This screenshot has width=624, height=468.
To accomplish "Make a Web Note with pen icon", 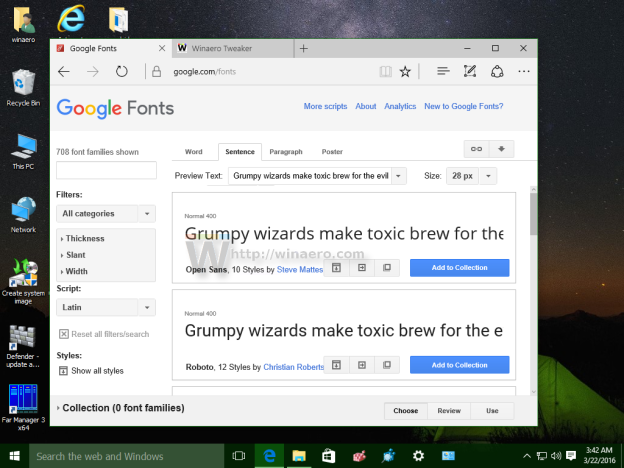I will (x=470, y=72).
